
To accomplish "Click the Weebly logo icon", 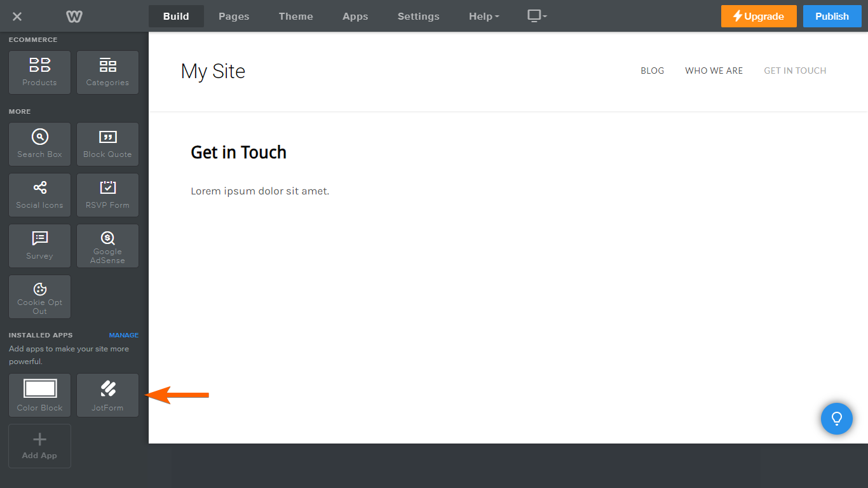I will coord(74,17).
